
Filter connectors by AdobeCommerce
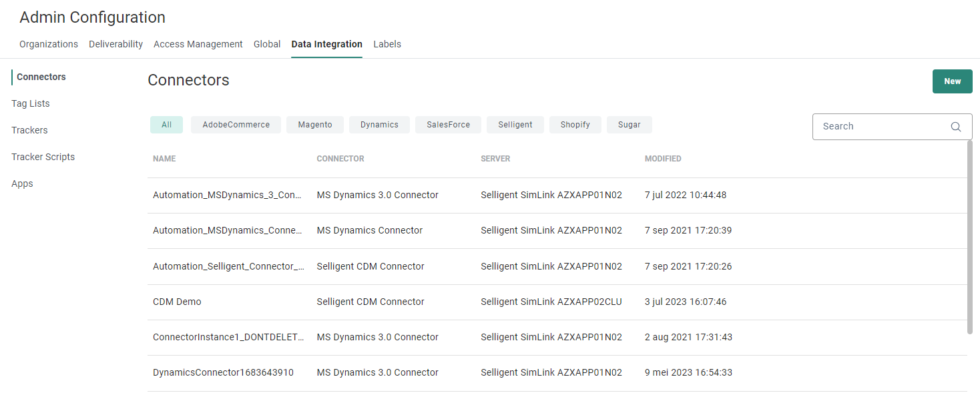tap(236, 125)
